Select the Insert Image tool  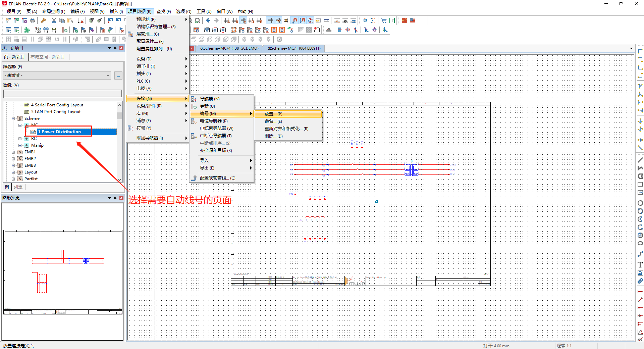click(x=640, y=273)
